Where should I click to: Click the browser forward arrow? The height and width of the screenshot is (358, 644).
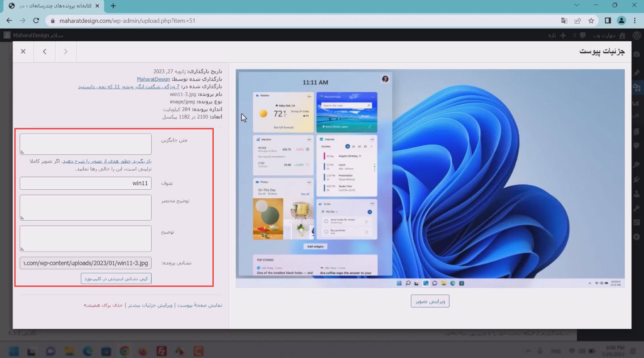tap(23, 21)
